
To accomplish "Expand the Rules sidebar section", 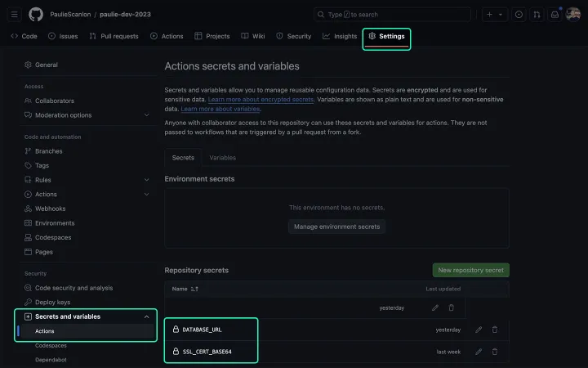I will point(146,180).
